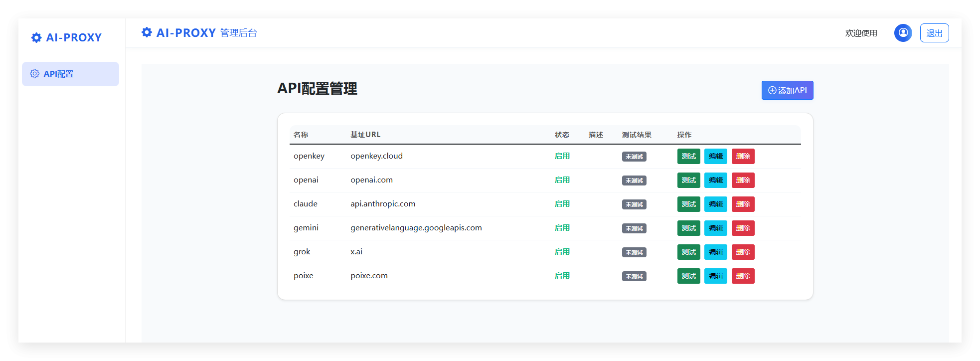The width and height of the screenshot is (980, 361).
Task: Click 编辑 for the claude row
Action: pyautogui.click(x=716, y=204)
